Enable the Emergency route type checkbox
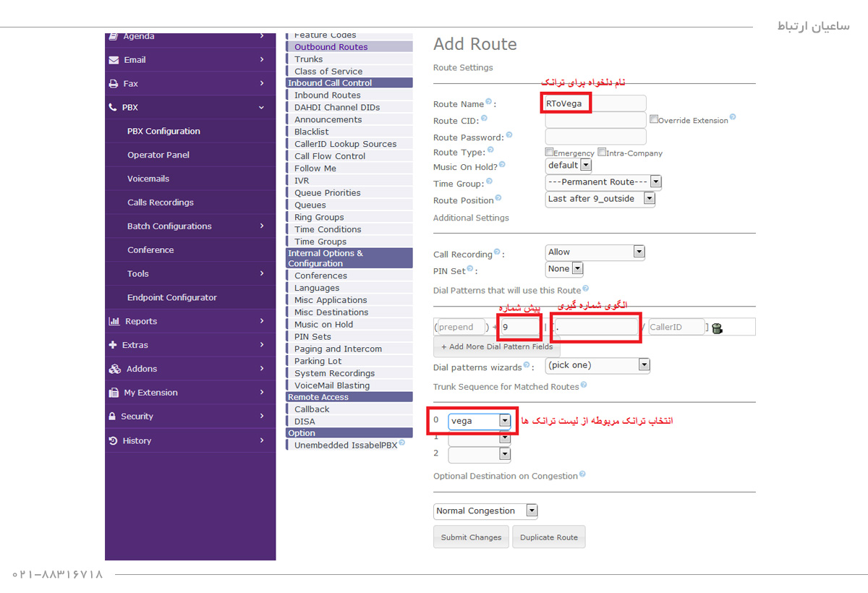Screen dimensions: 868x593 pos(549,153)
